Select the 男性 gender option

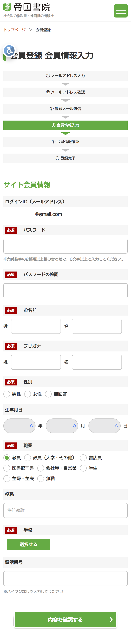pyautogui.click(x=7, y=394)
